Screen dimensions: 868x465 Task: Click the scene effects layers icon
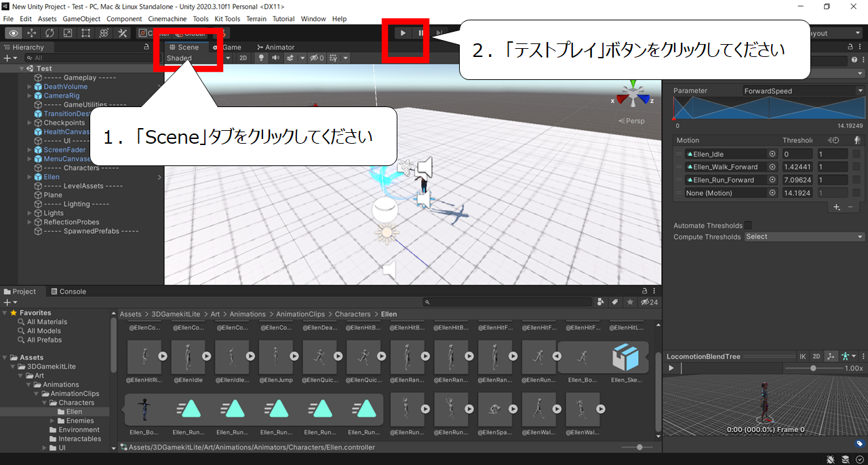(290, 58)
